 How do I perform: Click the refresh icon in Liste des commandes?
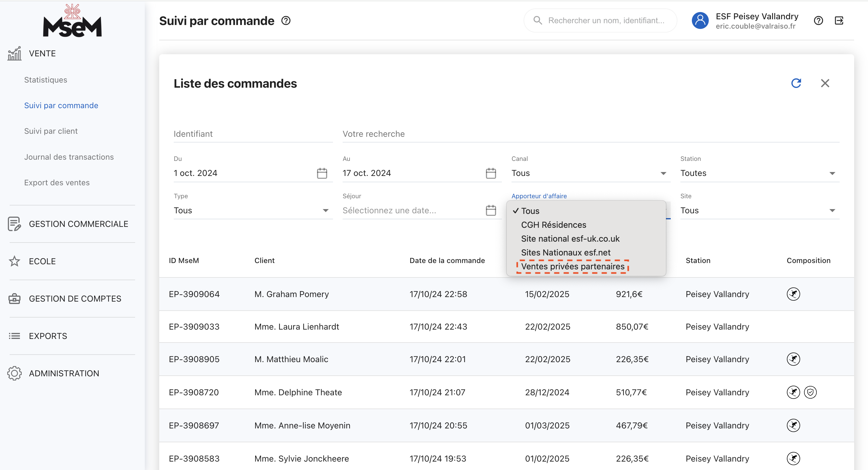click(x=796, y=83)
